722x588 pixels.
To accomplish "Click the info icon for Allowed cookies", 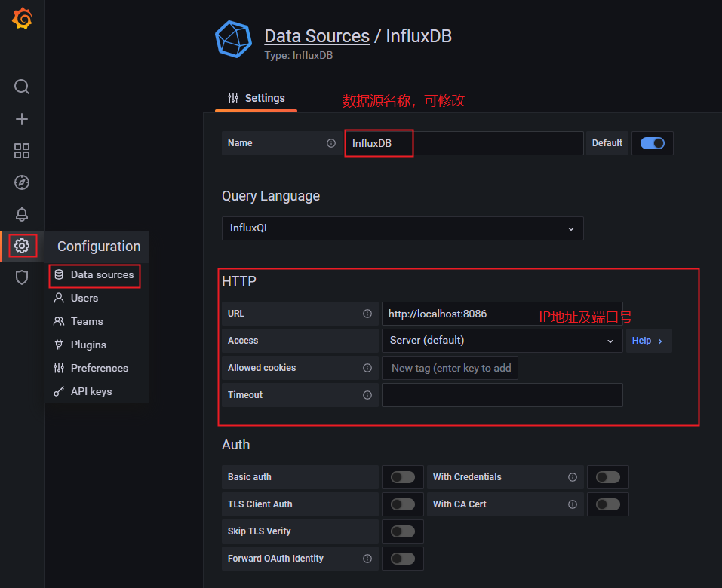I will click(367, 368).
